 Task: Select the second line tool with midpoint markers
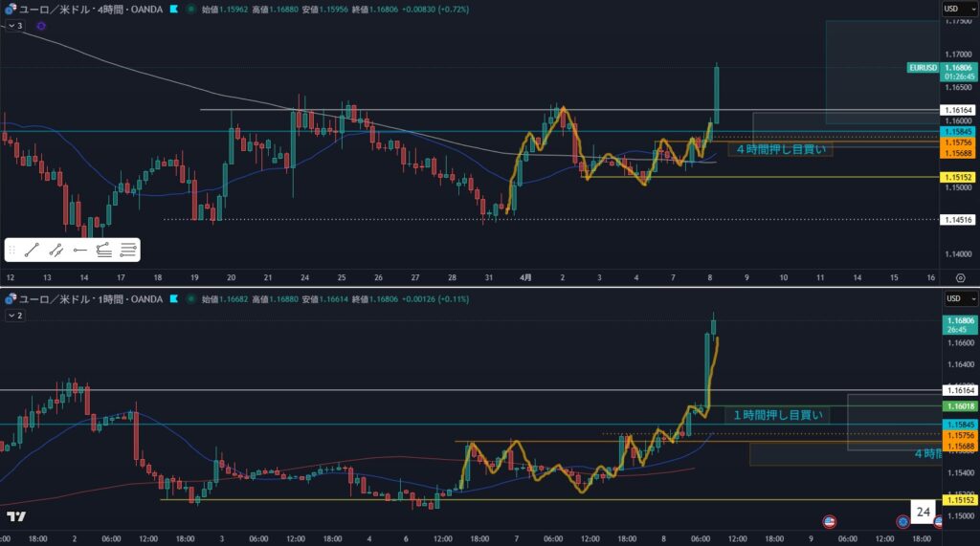56,251
